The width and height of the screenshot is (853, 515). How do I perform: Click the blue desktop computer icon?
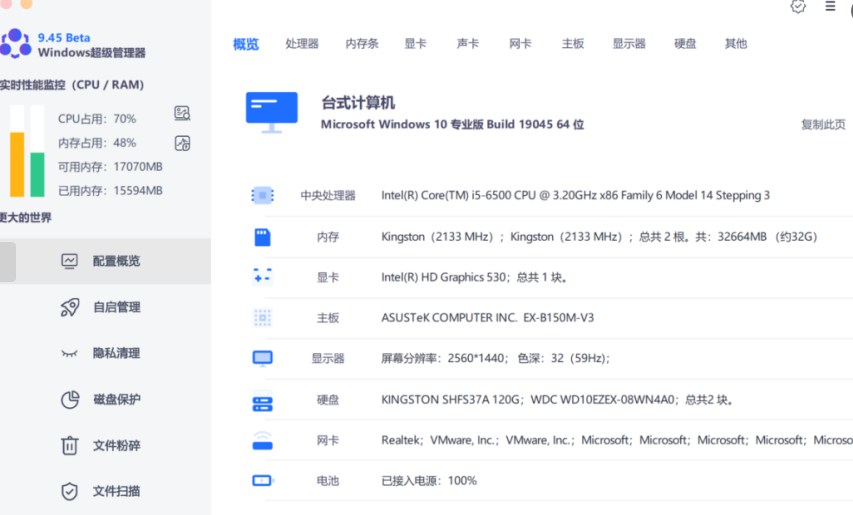(x=271, y=113)
